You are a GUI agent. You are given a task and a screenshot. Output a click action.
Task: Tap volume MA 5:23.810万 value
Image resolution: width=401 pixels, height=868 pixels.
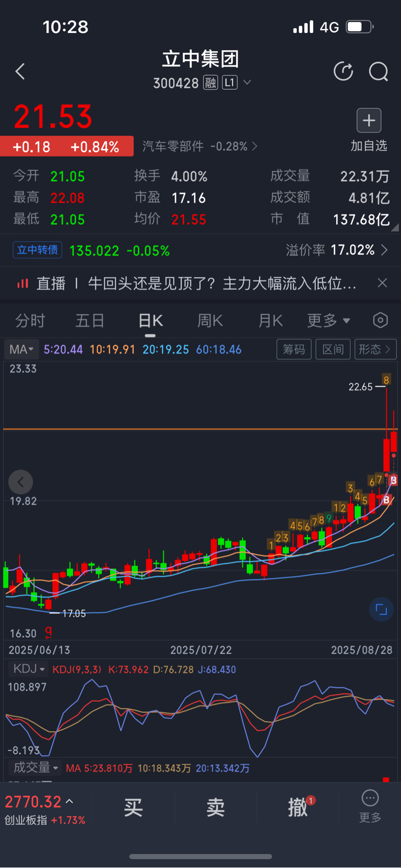[99, 768]
